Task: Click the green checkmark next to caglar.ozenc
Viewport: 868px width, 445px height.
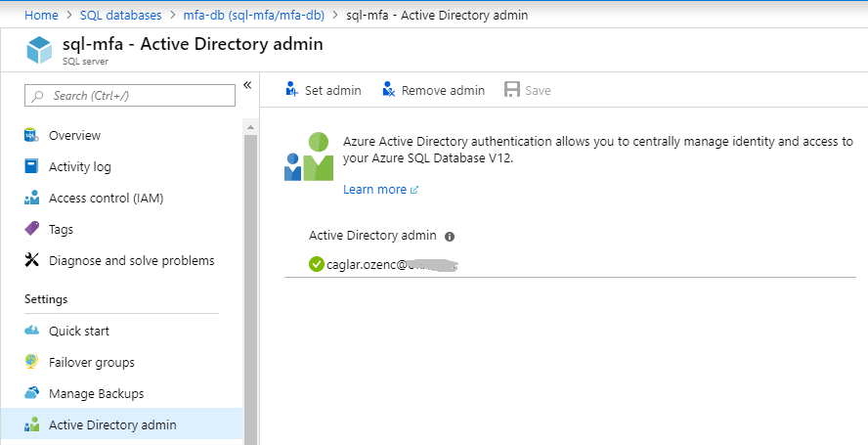Action: pyautogui.click(x=316, y=264)
